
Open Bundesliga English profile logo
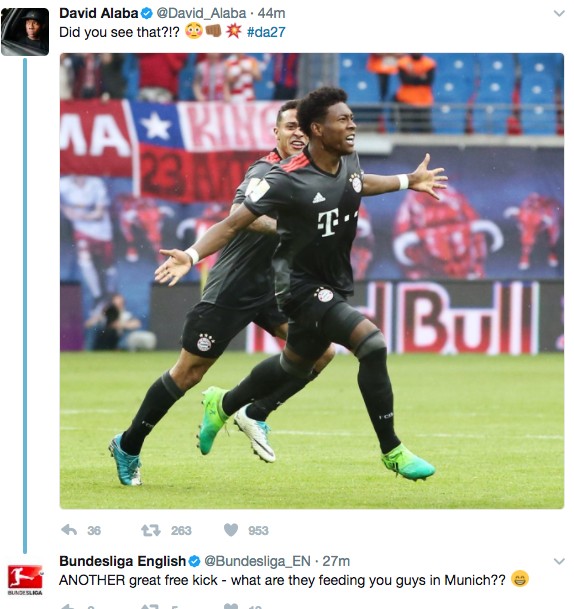point(25,580)
